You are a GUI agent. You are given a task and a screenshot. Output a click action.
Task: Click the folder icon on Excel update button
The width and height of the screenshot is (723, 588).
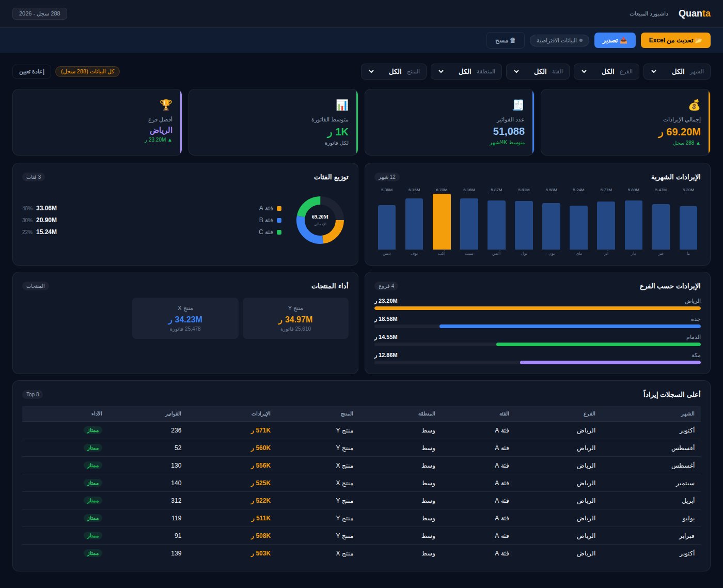click(x=699, y=40)
